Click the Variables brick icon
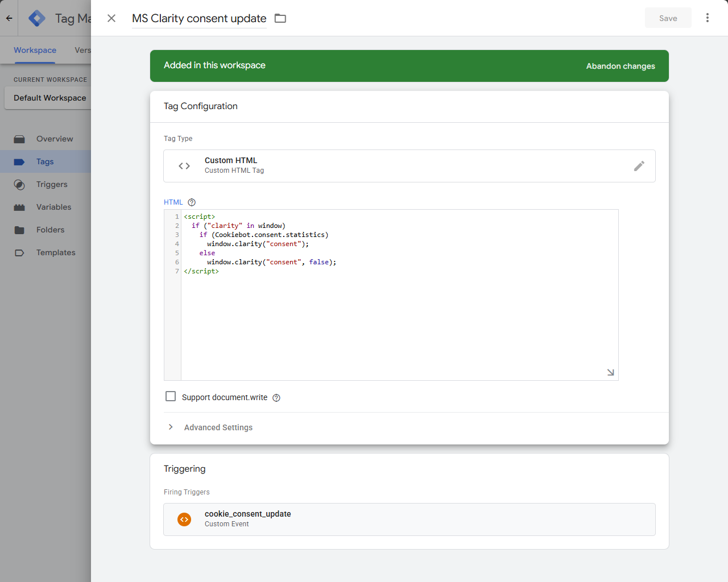This screenshot has width=728, height=582. [19, 207]
